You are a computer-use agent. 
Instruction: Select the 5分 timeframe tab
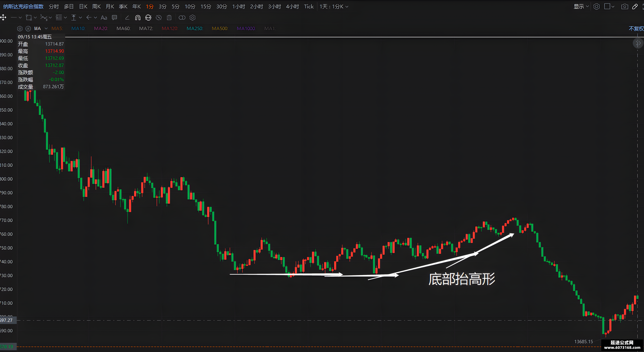pyautogui.click(x=175, y=6)
